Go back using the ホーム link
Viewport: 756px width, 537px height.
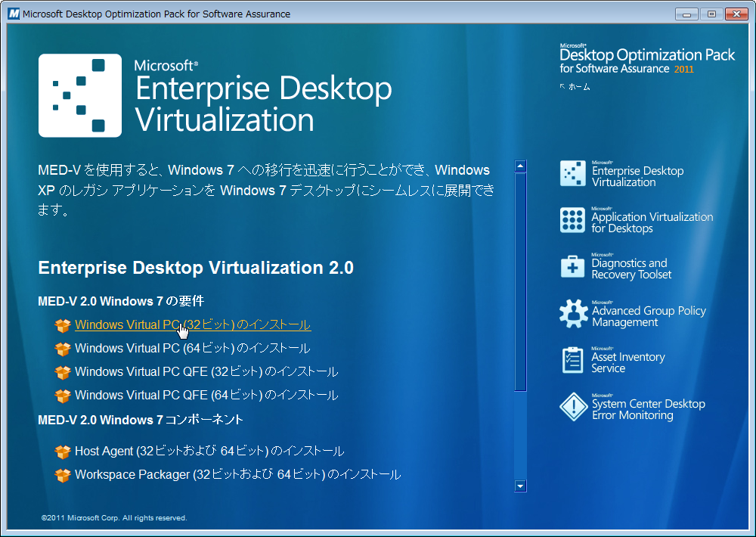click(578, 87)
